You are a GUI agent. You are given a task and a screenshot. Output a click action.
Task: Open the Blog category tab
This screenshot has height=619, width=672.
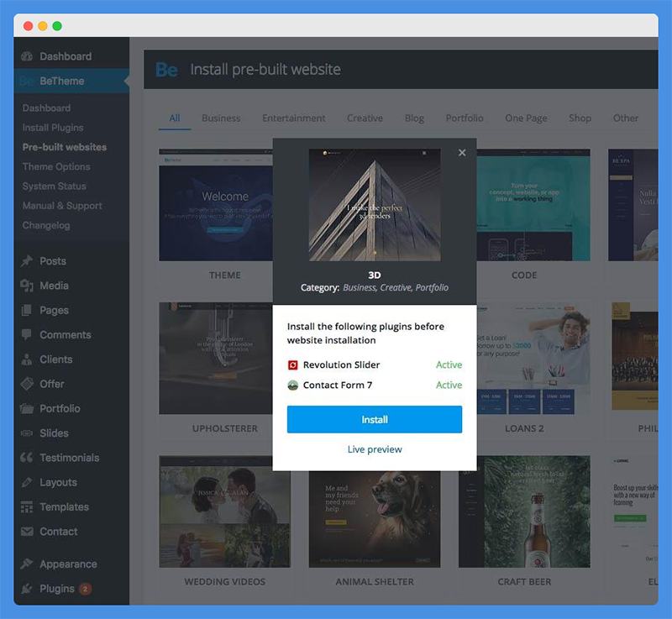tap(414, 118)
